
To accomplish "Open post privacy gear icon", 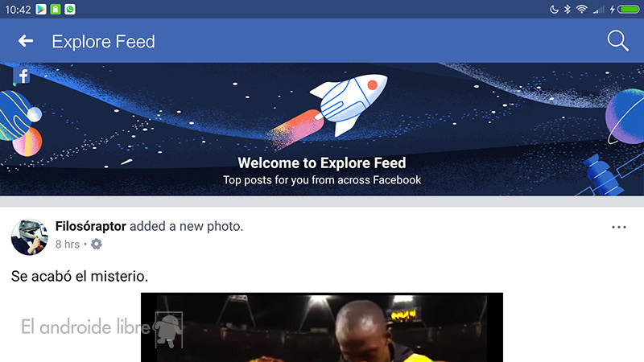I will 96,245.
